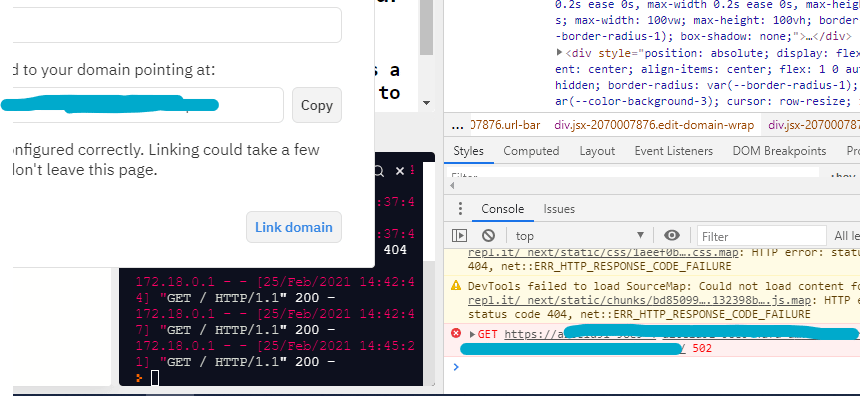Show the console sidebar panel icon
The width and height of the screenshot is (860, 396).
click(459, 236)
